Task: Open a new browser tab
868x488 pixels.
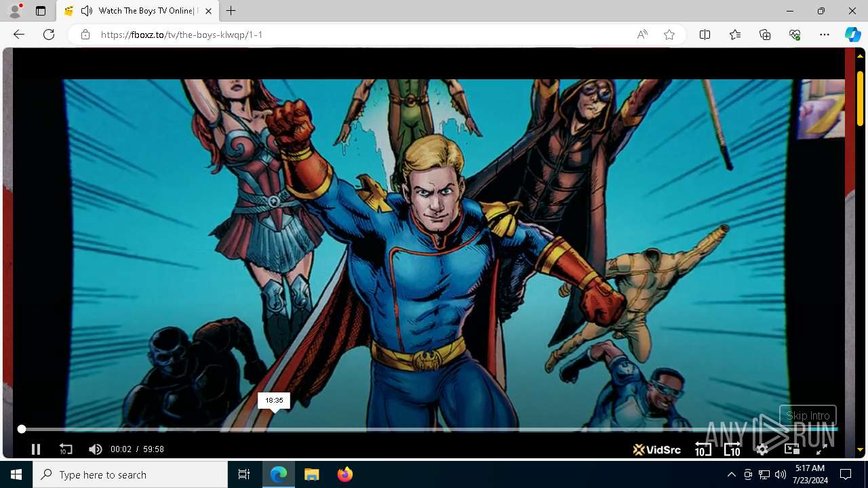Action: pos(231,11)
